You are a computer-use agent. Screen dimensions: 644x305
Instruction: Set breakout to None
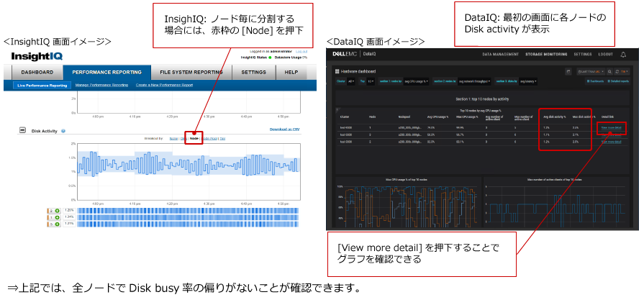[173, 139]
